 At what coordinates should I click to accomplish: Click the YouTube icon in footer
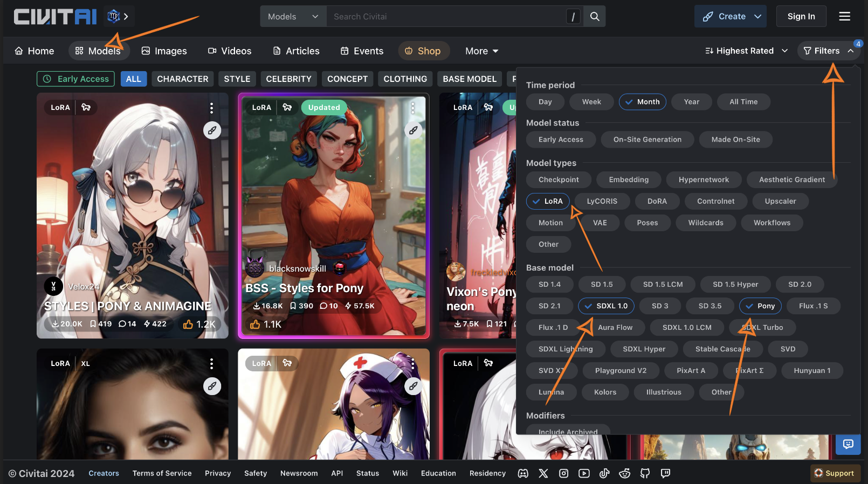pos(584,473)
